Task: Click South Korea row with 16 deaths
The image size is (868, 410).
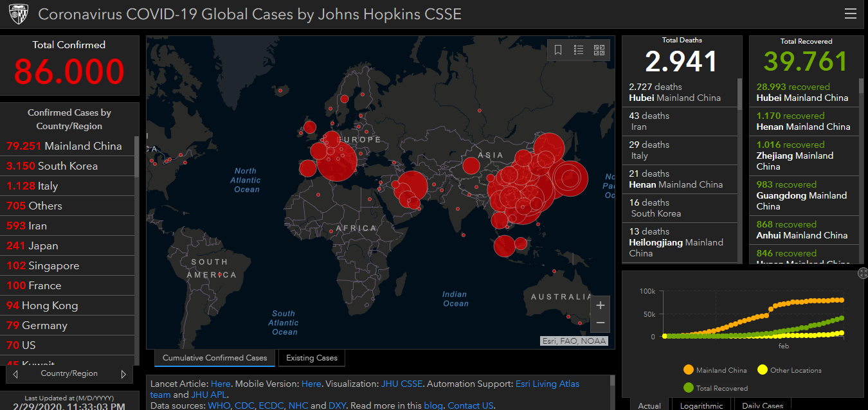Action: tap(680, 208)
